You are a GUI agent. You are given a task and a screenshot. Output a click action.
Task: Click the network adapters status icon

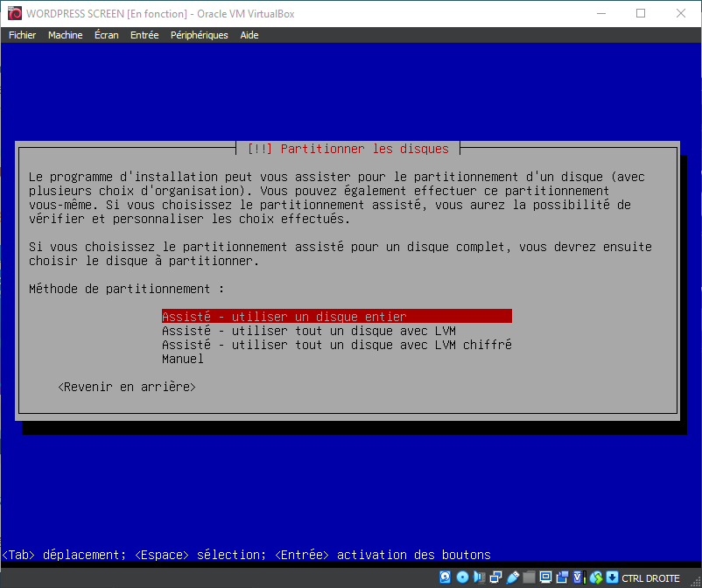pyautogui.click(x=495, y=577)
